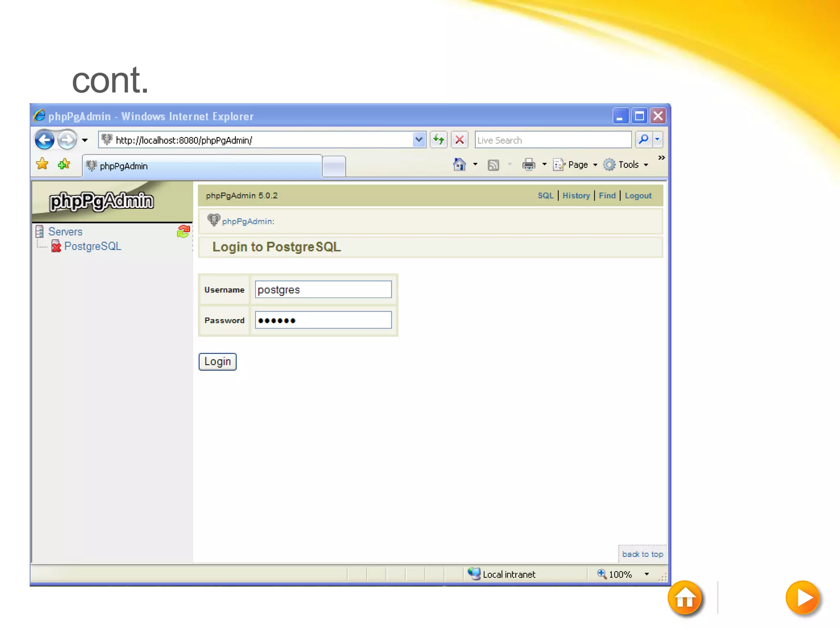Click the Username input field
840x630 pixels.
[323, 290]
